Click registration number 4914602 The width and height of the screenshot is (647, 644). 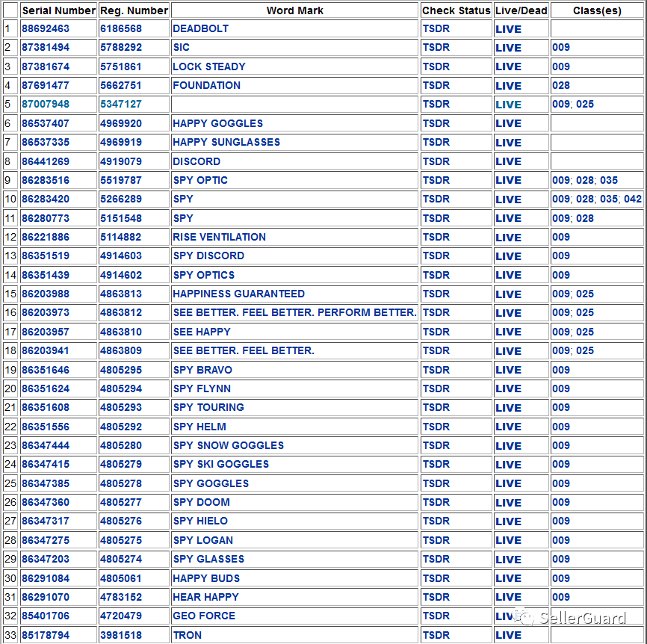(121, 275)
